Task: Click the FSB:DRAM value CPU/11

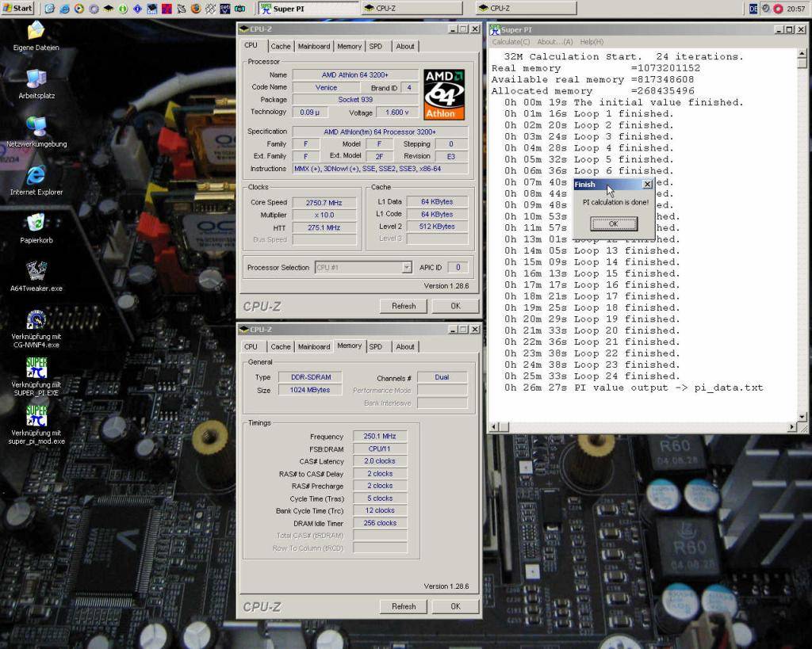Action: [x=380, y=449]
